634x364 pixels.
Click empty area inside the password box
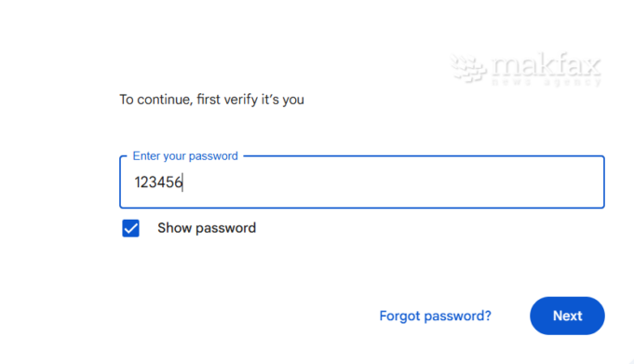pos(392,182)
